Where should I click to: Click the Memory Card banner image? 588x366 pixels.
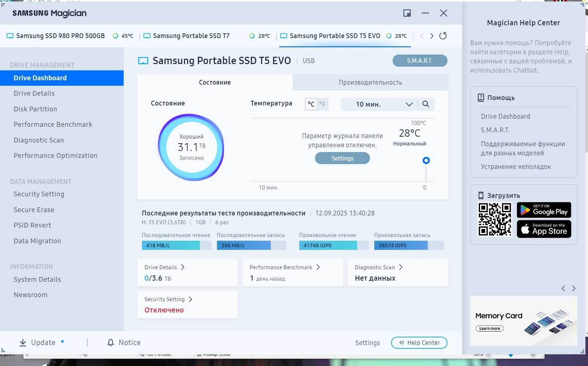524,321
